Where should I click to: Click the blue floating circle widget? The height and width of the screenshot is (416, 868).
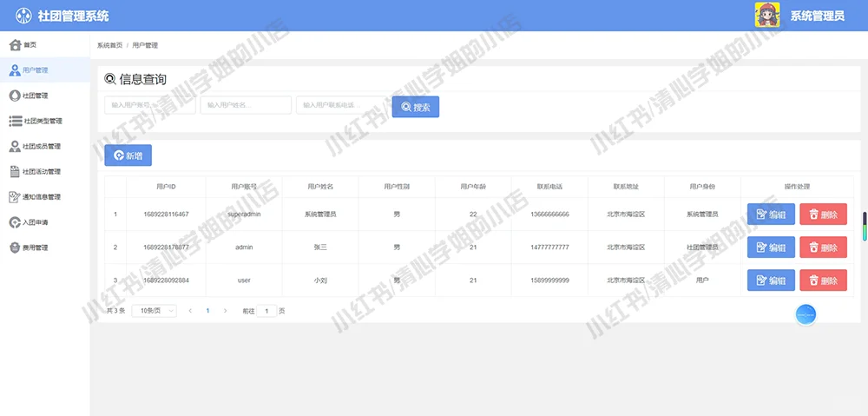coord(806,314)
